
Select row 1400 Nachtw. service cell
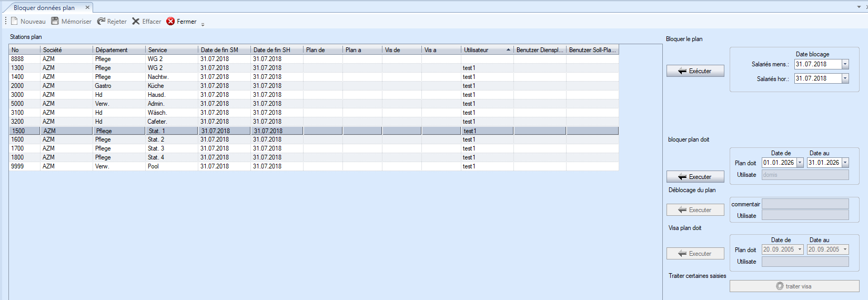click(x=172, y=77)
